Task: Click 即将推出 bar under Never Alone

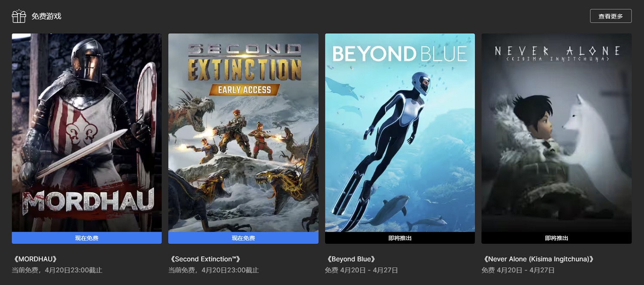Action: 556,238
